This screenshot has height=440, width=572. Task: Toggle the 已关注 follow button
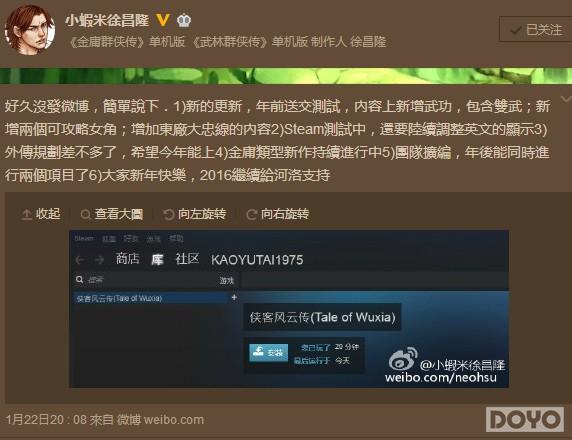[x=536, y=29]
